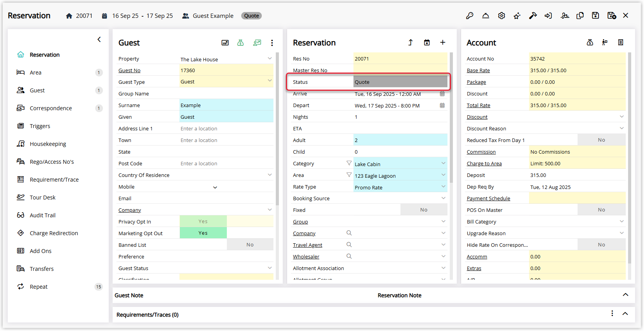
Task: Open the Mobile country code dropdown
Action: (215, 187)
